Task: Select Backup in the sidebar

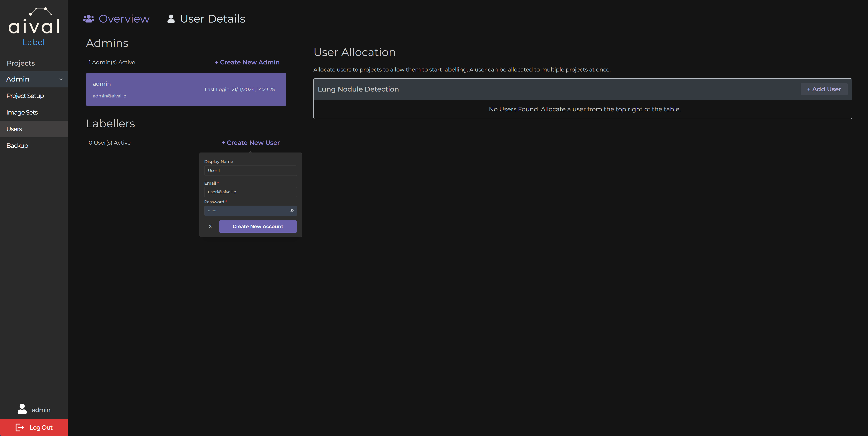Action: point(17,145)
